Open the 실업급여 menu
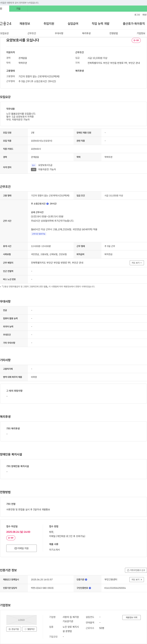The image size is (147, 644). tap(73, 23)
